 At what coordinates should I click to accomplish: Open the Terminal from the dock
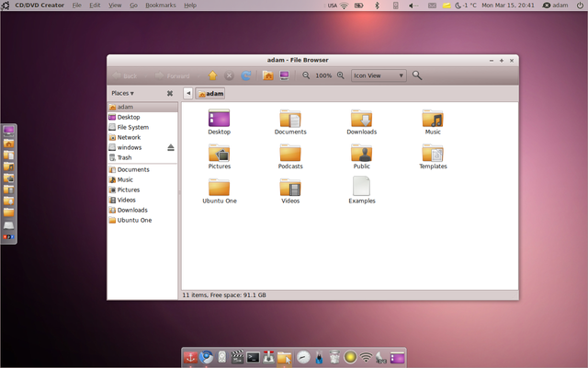click(x=253, y=357)
